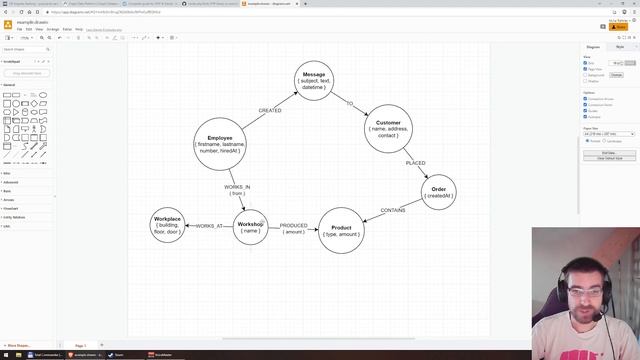Screen dimensions: 640x360
Task: Select the hexagon shape in General palette
Action: [x=7, y=112]
